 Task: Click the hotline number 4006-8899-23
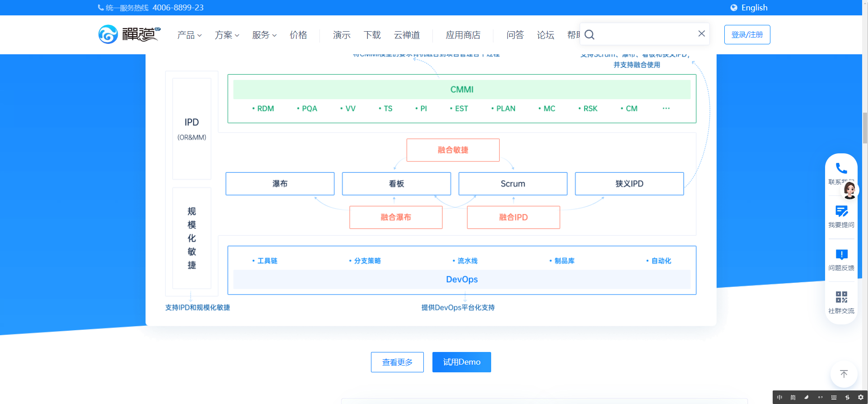pyautogui.click(x=178, y=8)
